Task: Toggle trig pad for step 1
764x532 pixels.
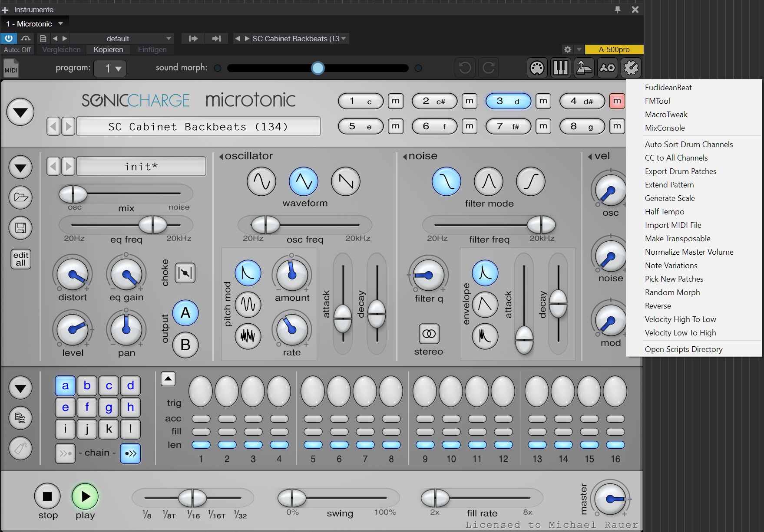Action: pyautogui.click(x=201, y=391)
